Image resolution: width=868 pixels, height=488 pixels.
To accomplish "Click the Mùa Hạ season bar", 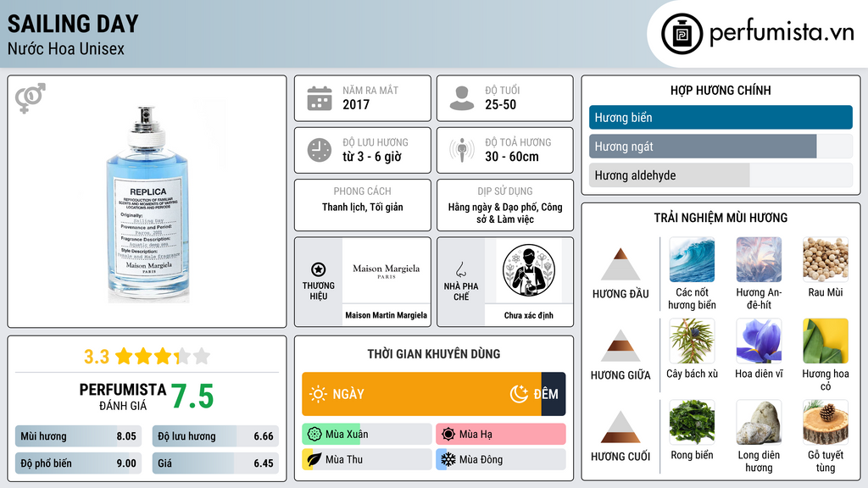I will click(501, 435).
